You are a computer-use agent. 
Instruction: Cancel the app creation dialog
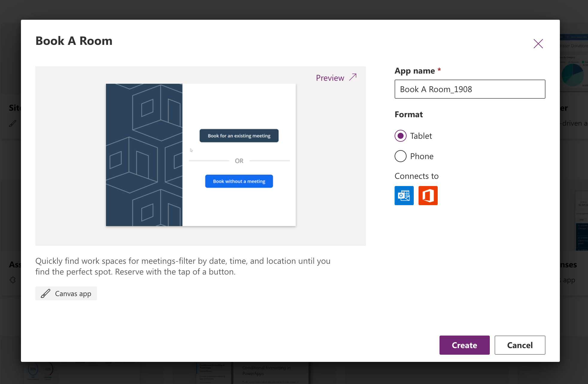(x=520, y=345)
